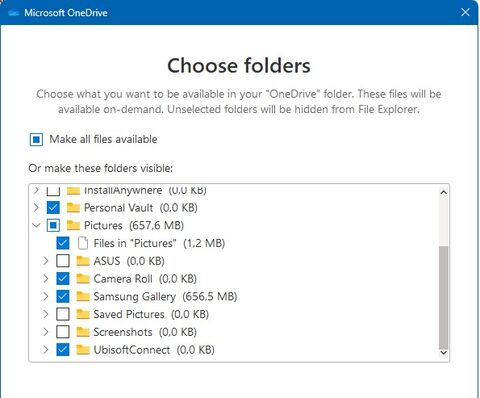Expand the InstallAnywhere folder
Viewport: 480px width, 398px height.
[x=36, y=190]
